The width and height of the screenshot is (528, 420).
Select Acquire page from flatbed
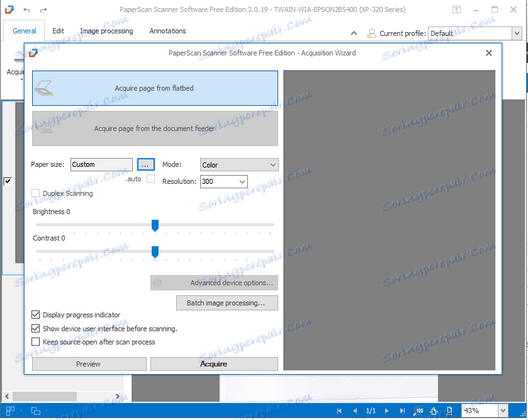coord(155,88)
